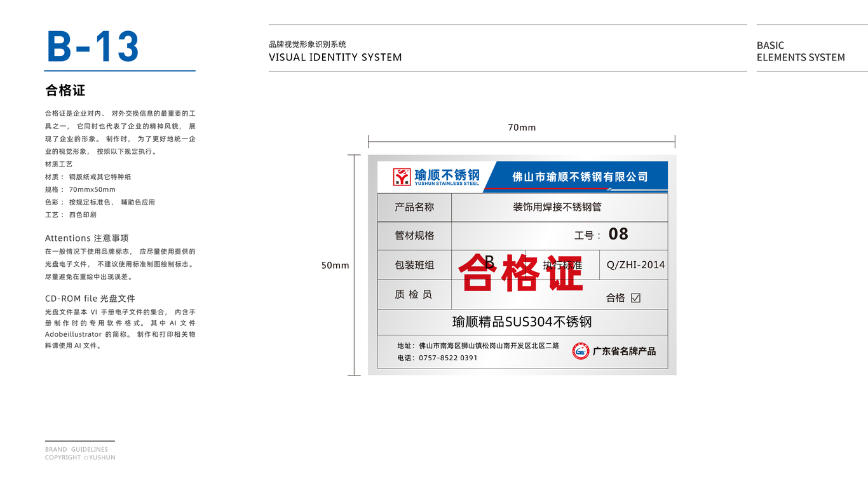This screenshot has width=868, height=488.
Task: Click the work number 08
Action: coord(618,234)
